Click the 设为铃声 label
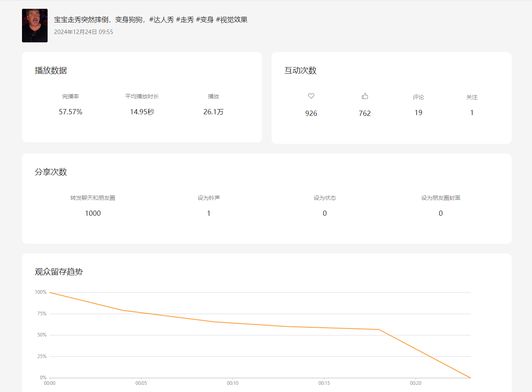 [208, 198]
